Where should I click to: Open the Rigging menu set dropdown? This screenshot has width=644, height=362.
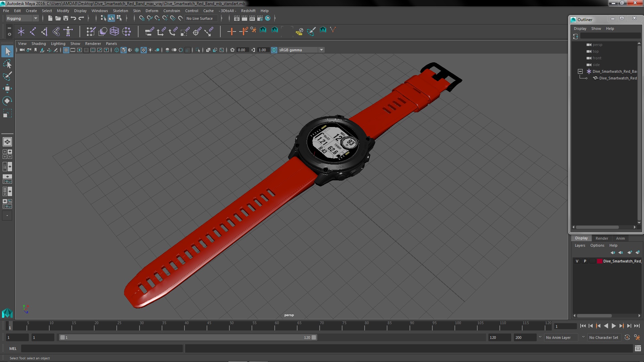pyautogui.click(x=22, y=18)
